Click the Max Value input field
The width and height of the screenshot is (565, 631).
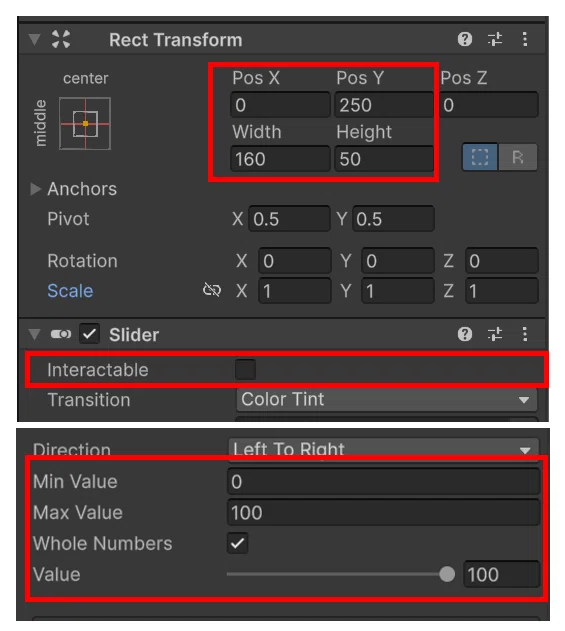[x=384, y=512]
